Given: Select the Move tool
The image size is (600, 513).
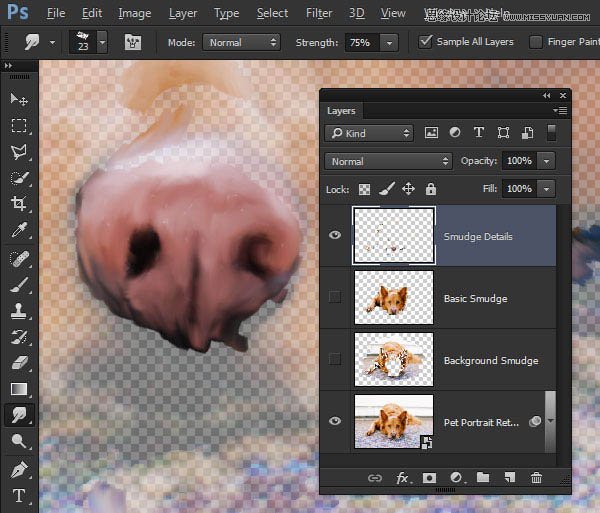Looking at the screenshot, I should coord(19,99).
